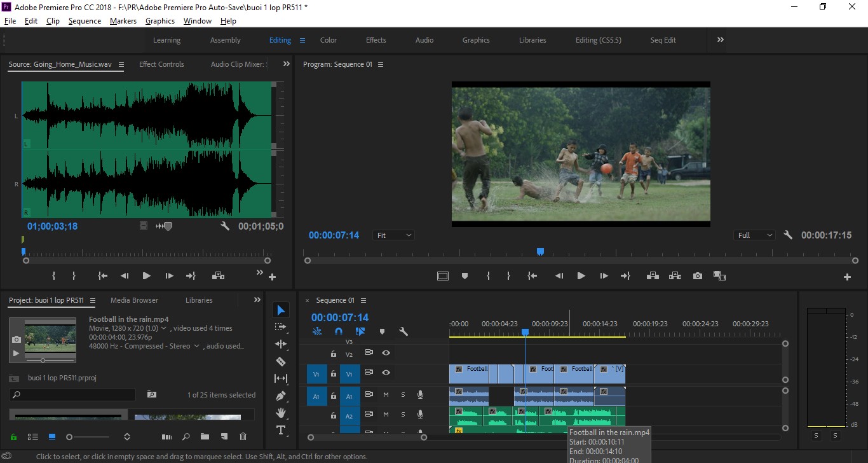868x463 pixels.
Task: Play the Program monitor sequence
Action: tap(581, 276)
